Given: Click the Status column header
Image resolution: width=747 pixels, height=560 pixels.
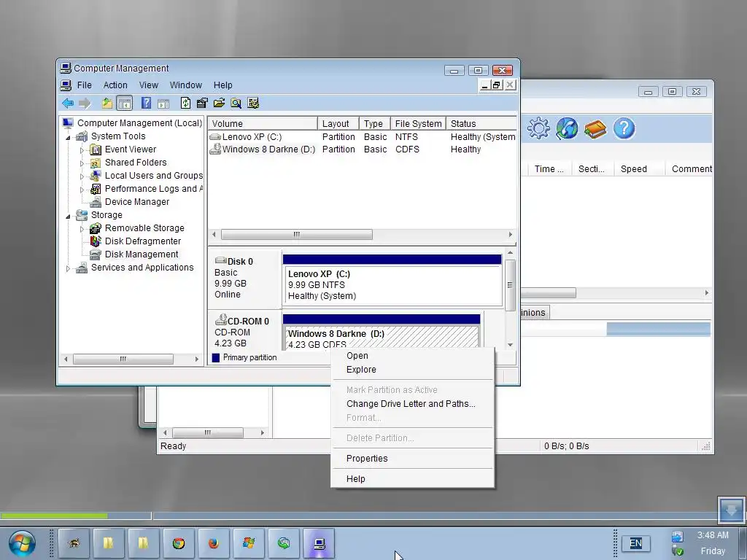Looking at the screenshot, I should coord(481,123).
